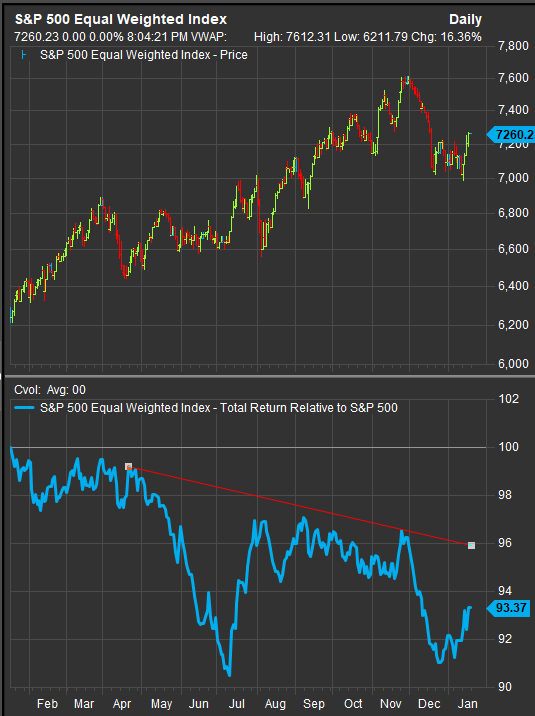The width and height of the screenshot is (535, 716).
Task: Click the 7,000 price axis label
Action: tap(513, 178)
